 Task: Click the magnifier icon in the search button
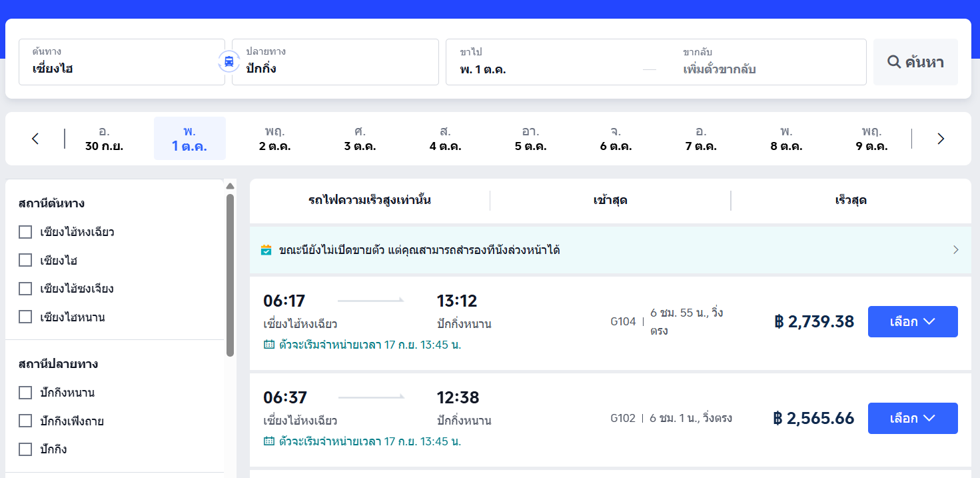tap(895, 61)
